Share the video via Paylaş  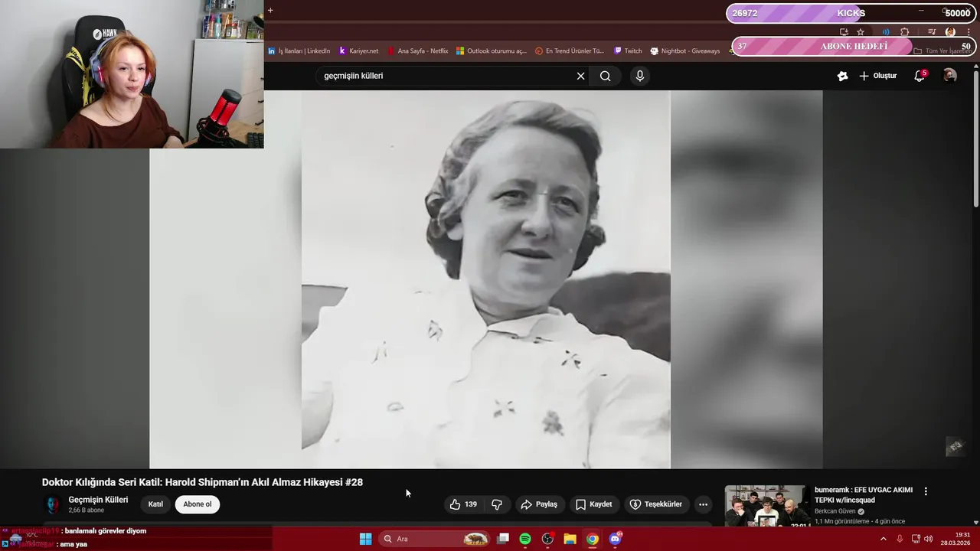539,504
